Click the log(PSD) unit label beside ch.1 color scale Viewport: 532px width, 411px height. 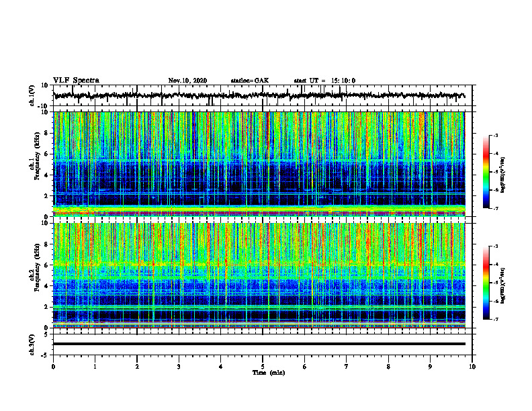click(503, 175)
